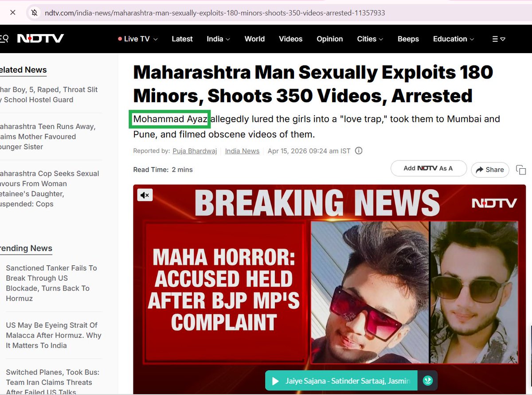This screenshot has width=532, height=395.
Task: Open 'Switched Planes, Took Bus' trending story
Action: point(52,382)
